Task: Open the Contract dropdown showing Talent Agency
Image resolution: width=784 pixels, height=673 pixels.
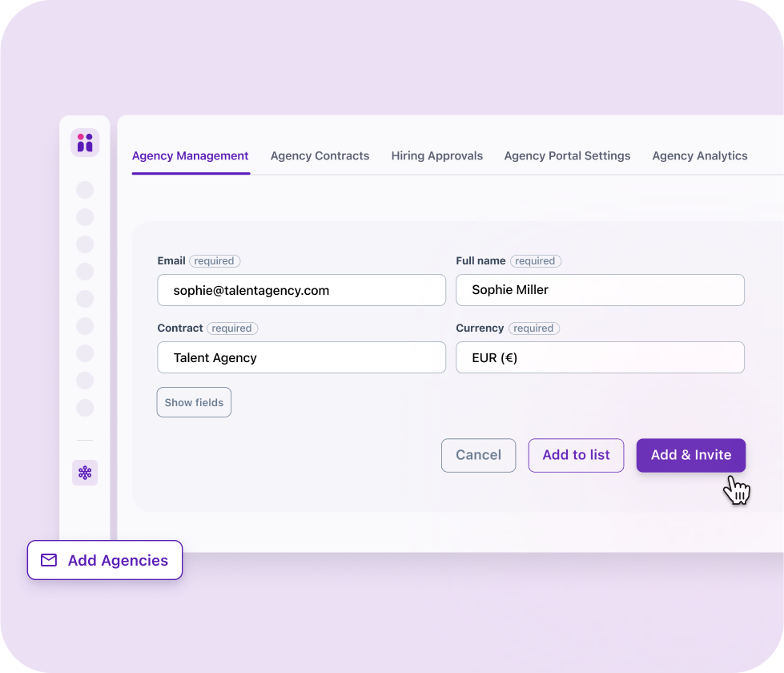Action: click(x=301, y=357)
